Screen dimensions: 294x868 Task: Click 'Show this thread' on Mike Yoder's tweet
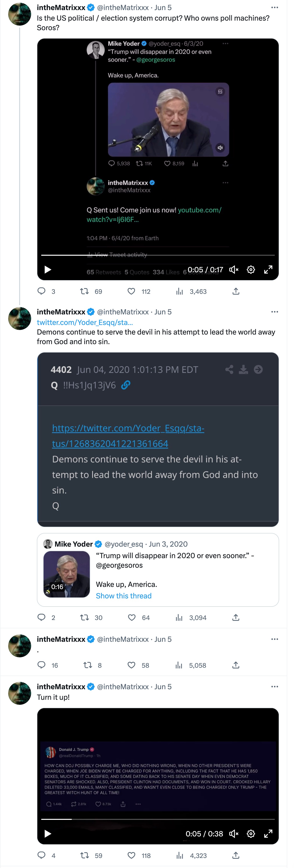tap(123, 596)
